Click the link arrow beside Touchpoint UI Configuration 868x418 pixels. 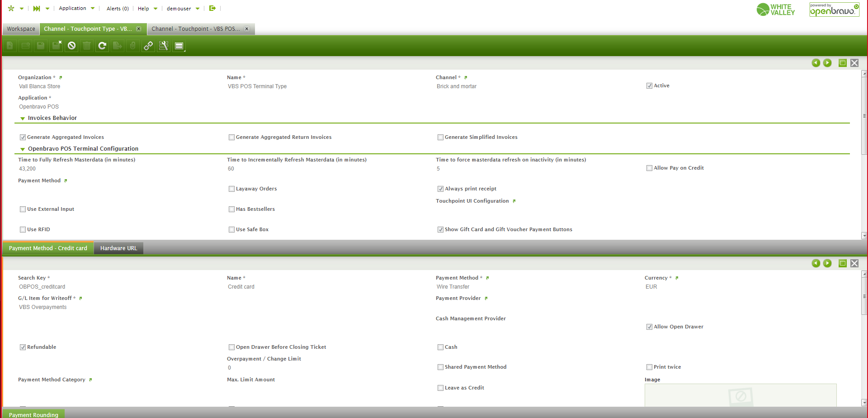tap(514, 201)
